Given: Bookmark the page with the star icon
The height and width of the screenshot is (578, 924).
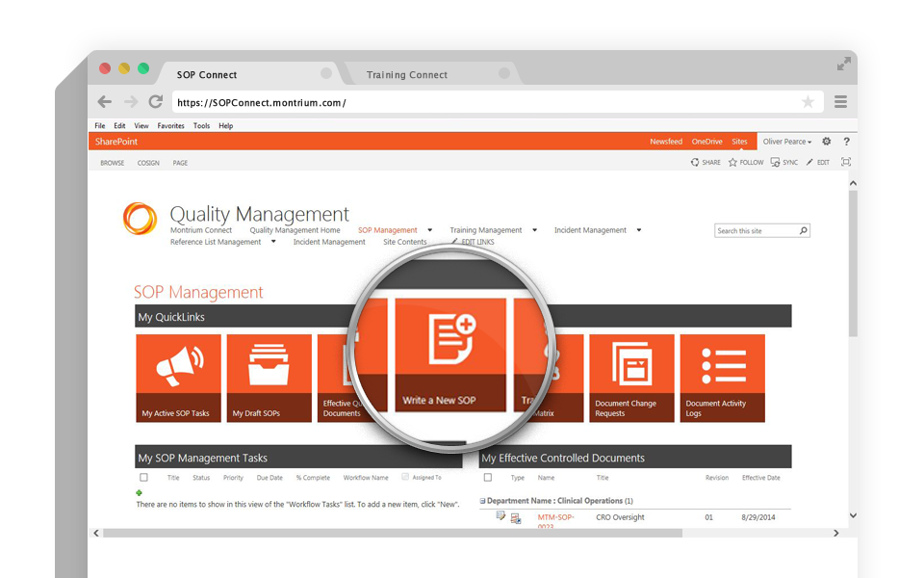Looking at the screenshot, I should [x=808, y=102].
